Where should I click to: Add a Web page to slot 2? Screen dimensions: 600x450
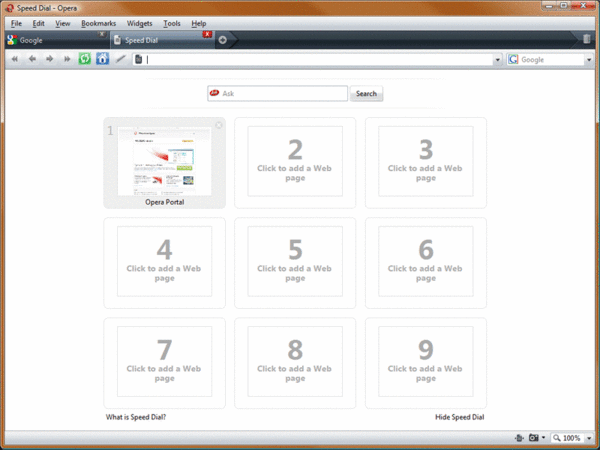295,161
